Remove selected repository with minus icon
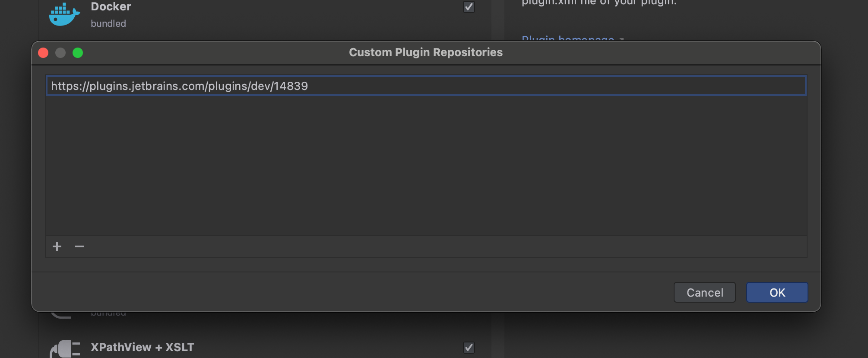 (79, 246)
